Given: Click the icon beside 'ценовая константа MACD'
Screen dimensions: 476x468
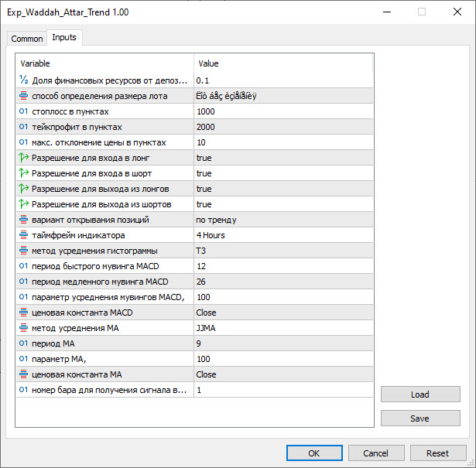Looking at the screenshot, I should point(23,313).
